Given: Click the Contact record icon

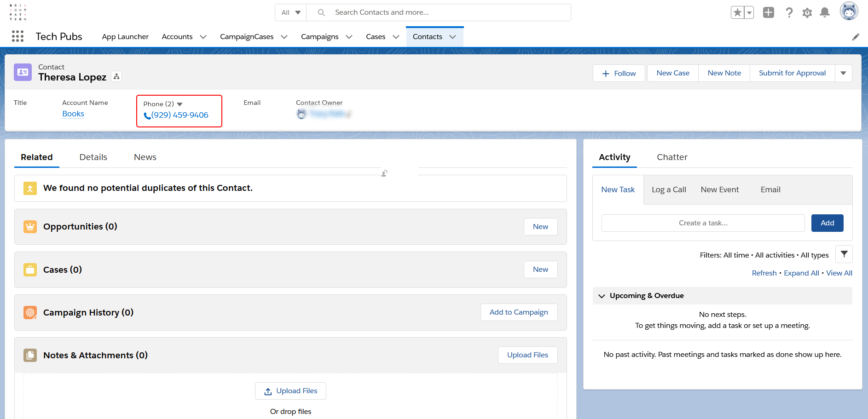Looking at the screenshot, I should click(x=23, y=72).
